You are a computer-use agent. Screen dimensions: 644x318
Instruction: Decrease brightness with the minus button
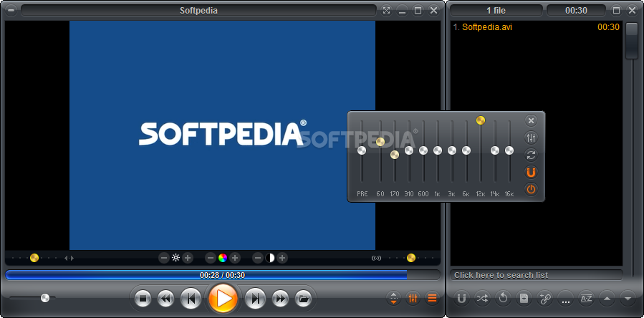click(164, 258)
